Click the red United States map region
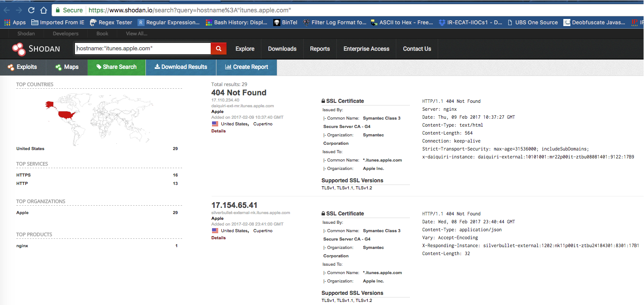 tap(67, 115)
